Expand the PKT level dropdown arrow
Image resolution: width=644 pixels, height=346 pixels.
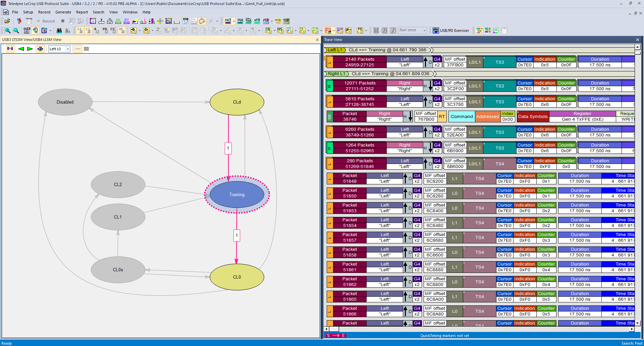234,21
